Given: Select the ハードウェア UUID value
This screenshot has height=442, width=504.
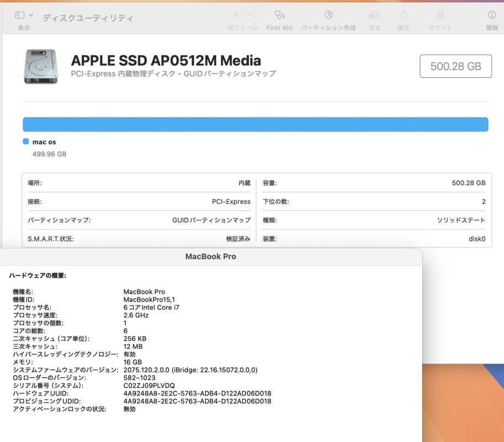Looking at the screenshot, I should (197, 393).
